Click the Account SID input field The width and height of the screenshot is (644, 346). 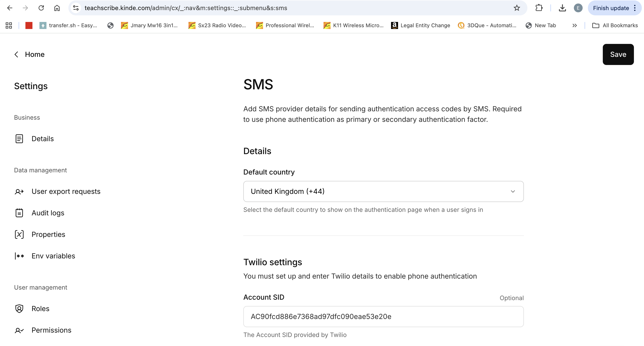[x=383, y=316]
